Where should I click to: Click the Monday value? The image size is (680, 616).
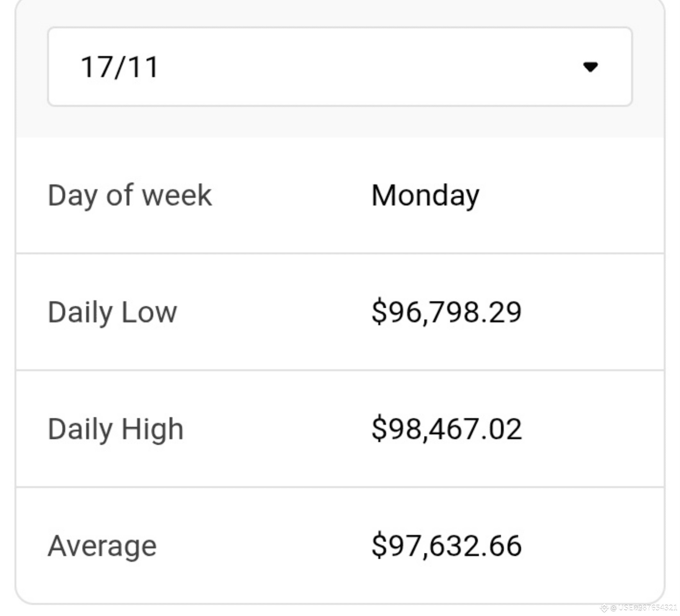tap(425, 196)
